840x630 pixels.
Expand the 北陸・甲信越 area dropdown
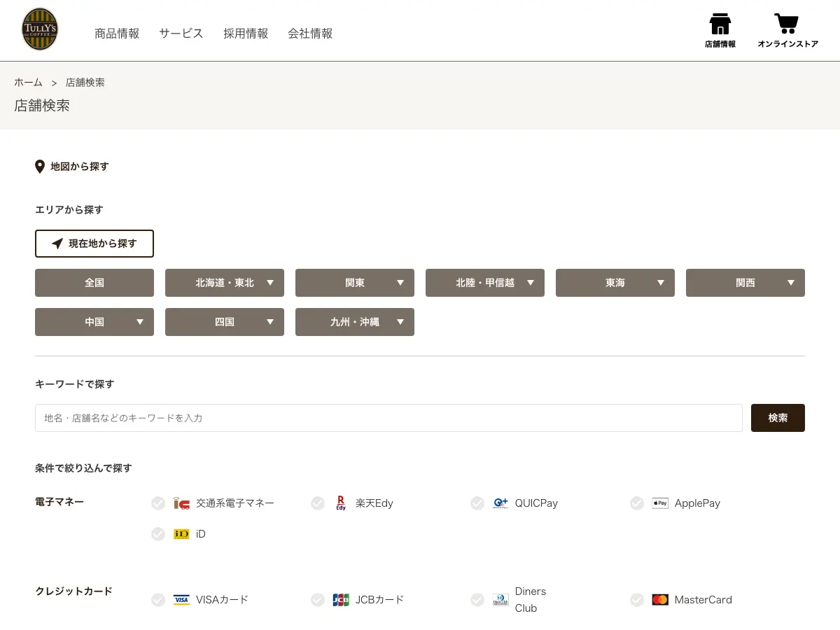[485, 283]
